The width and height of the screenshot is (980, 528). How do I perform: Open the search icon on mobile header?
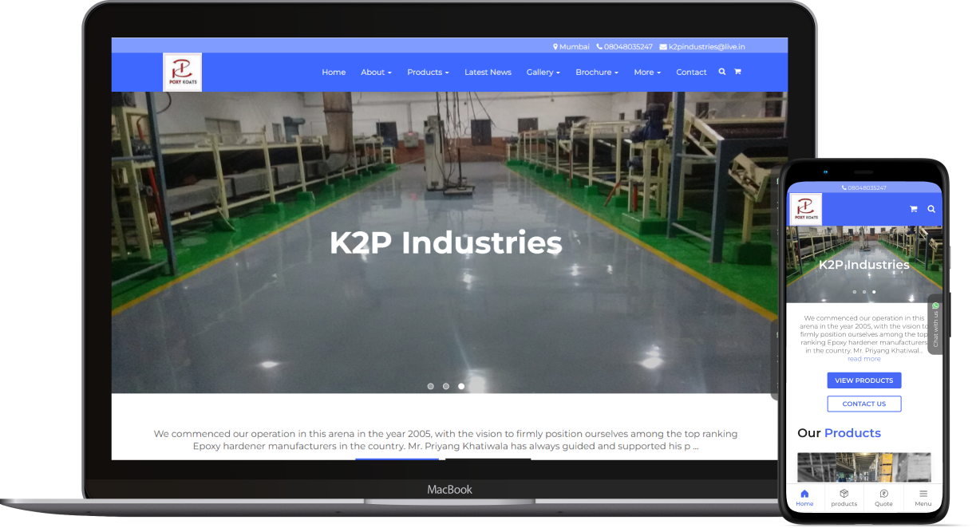931,209
